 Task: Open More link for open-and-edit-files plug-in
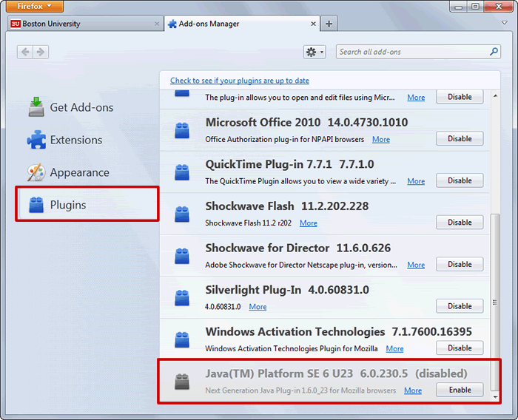[x=416, y=98]
